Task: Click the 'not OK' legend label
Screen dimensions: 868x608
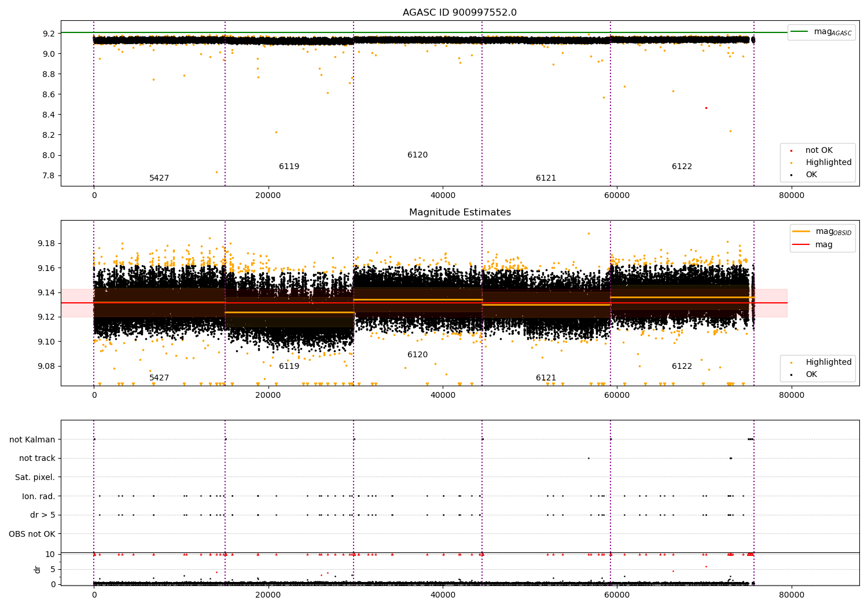Action: point(819,151)
